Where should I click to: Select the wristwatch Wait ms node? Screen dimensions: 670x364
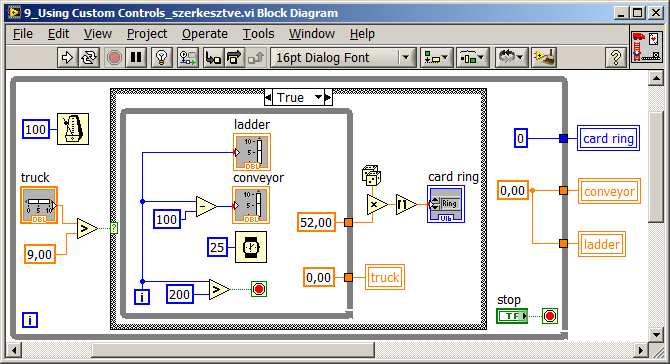pos(251,247)
